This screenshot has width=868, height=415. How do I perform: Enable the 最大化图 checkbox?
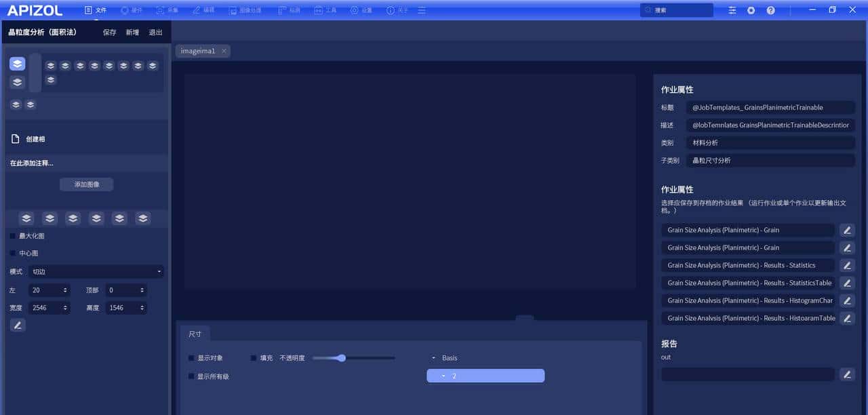coord(13,236)
